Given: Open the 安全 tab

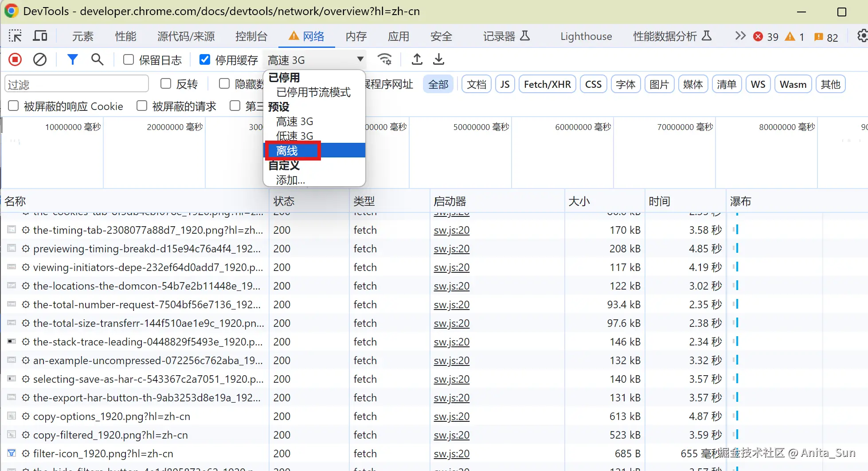Looking at the screenshot, I should click(x=441, y=36).
